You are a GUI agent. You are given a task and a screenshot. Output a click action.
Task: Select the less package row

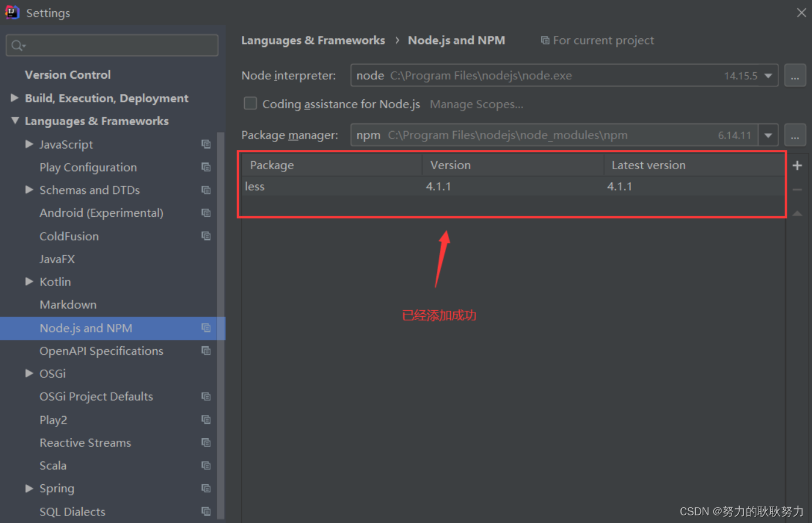tap(514, 186)
